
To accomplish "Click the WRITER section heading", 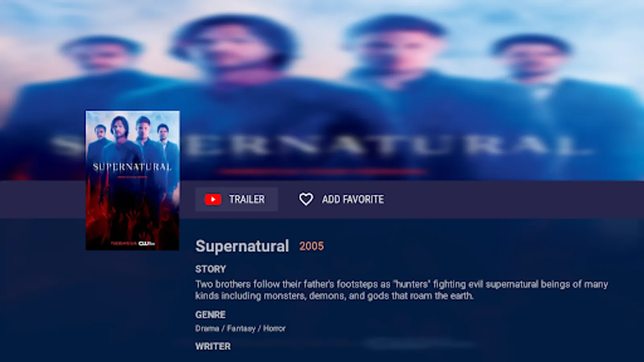I will tap(213, 346).
